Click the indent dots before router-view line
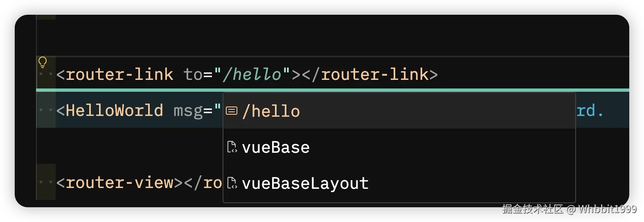 coord(46,182)
